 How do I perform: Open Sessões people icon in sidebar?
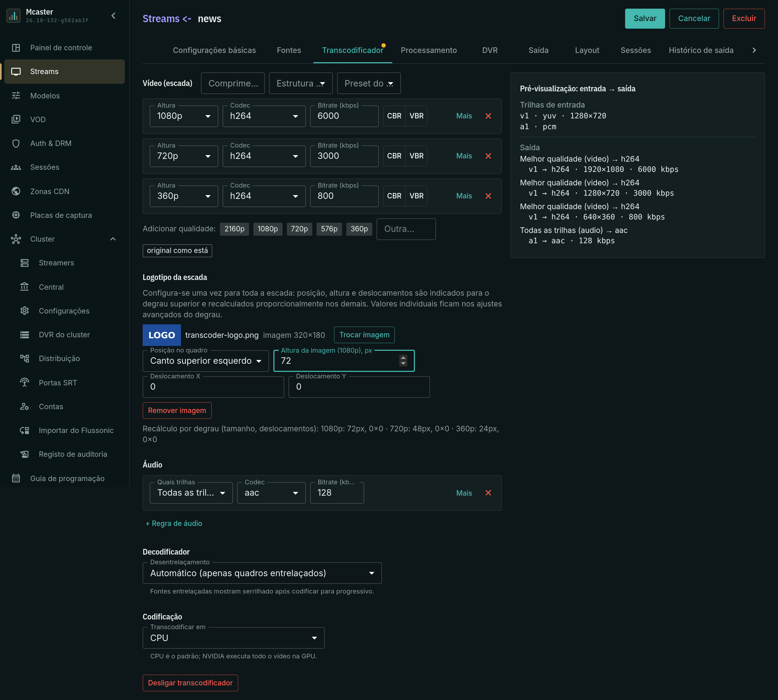16,167
